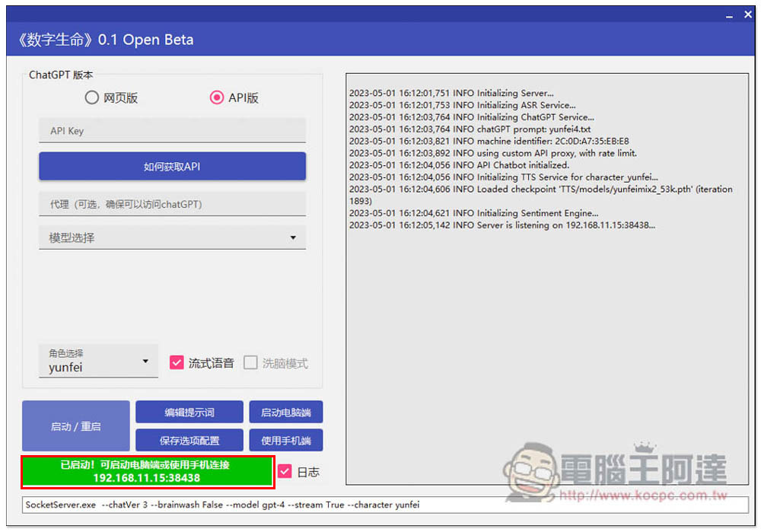Click the 'using custom API proxy' log line

pos(493,154)
